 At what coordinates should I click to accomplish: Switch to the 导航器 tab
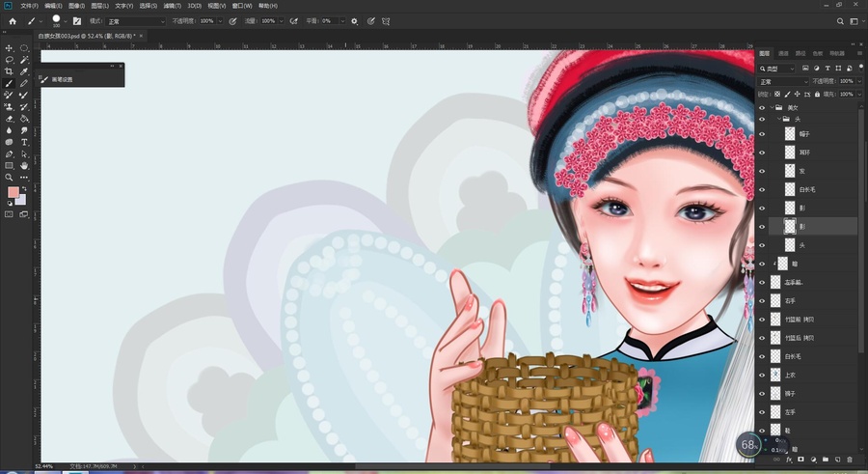click(837, 54)
